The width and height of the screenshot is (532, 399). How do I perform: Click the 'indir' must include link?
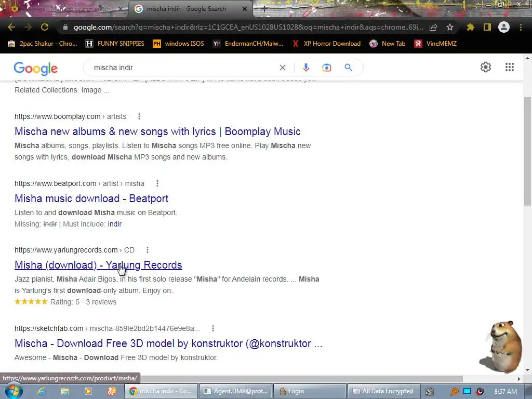pyautogui.click(x=115, y=224)
